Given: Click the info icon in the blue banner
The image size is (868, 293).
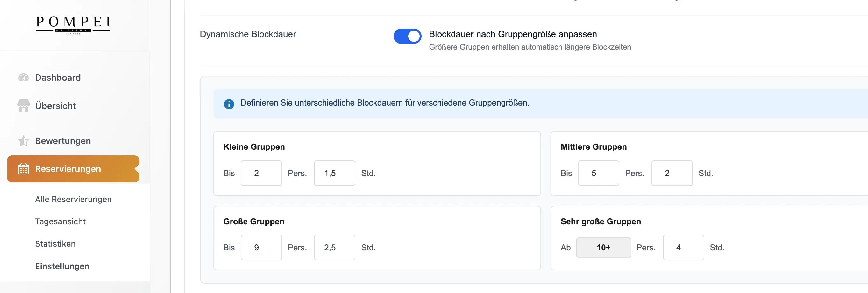Looking at the screenshot, I should 229,104.
